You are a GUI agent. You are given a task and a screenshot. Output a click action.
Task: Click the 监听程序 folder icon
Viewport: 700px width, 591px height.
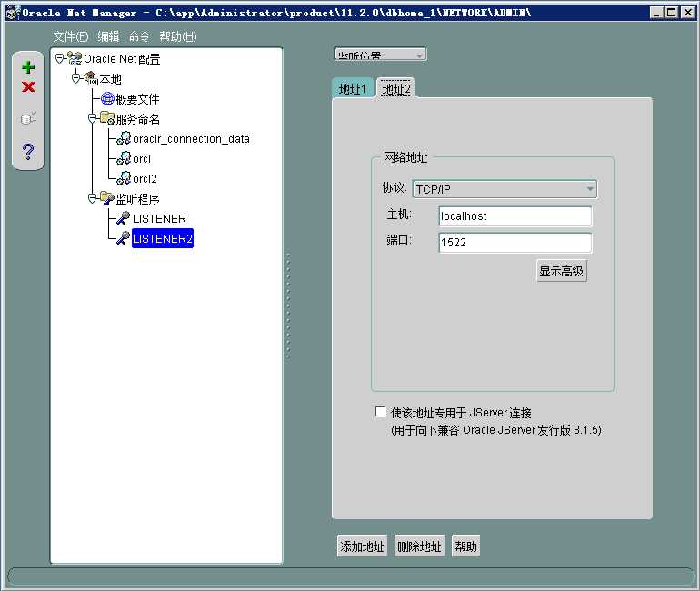point(107,198)
